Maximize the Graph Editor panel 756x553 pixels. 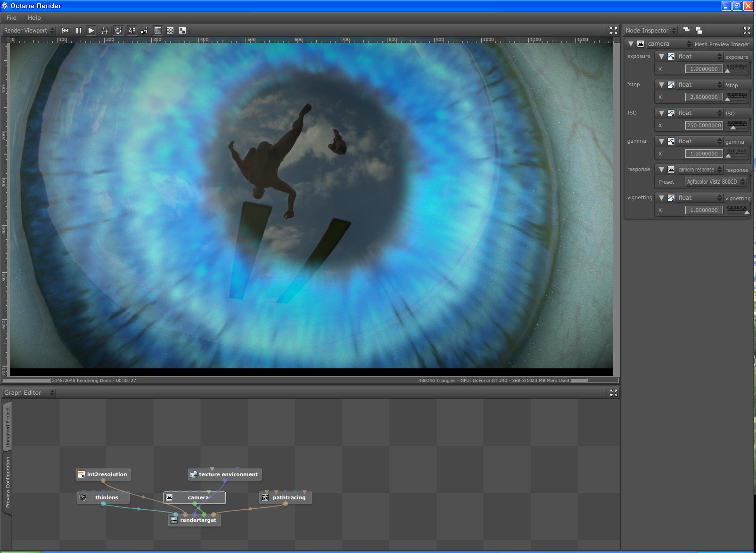(614, 393)
